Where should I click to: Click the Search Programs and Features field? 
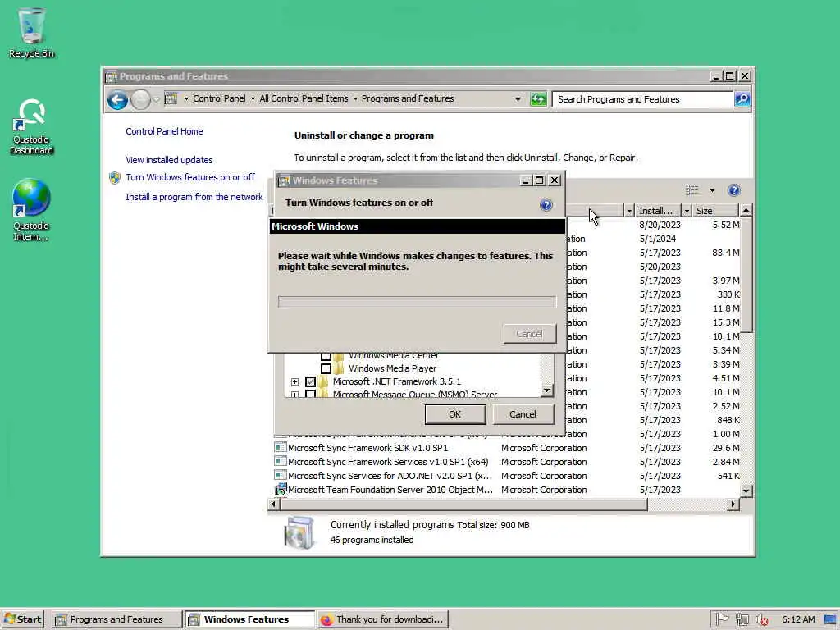coord(642,99)
